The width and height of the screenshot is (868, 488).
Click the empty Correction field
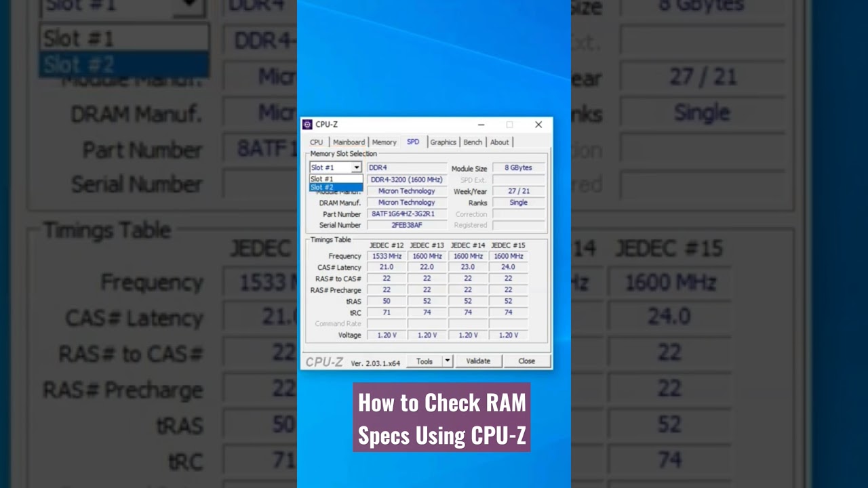pyautogui.click(x=518, y=214)
